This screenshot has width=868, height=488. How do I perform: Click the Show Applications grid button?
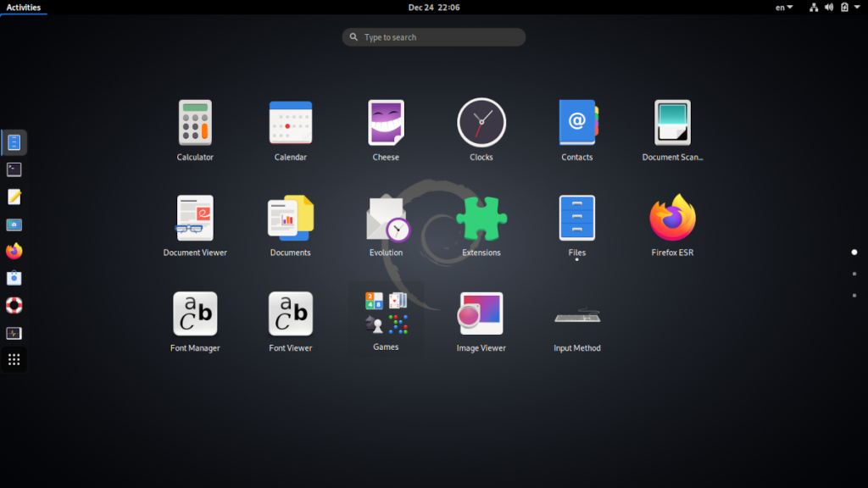(x=14, y=359)
